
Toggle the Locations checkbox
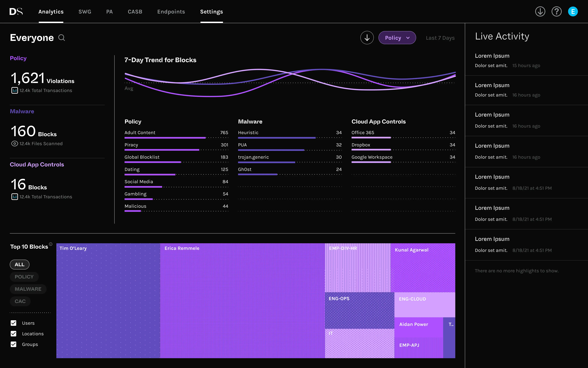click(14, 334)
